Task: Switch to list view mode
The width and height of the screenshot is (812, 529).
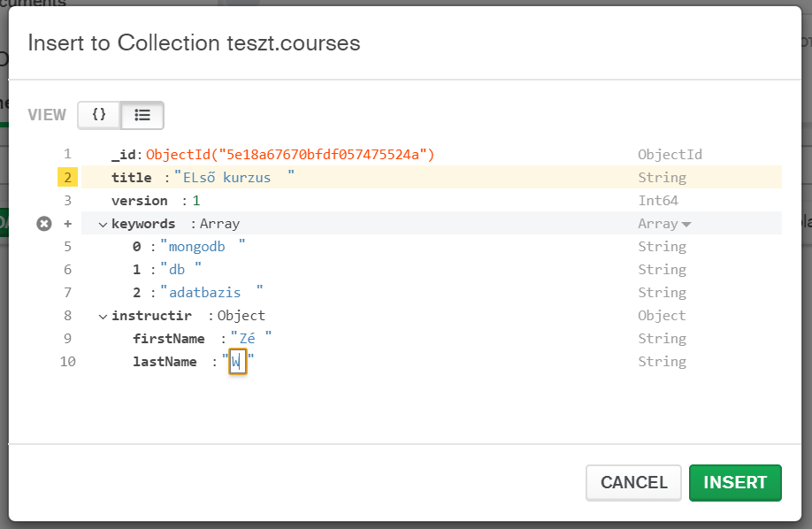Action: click(x=142, y=115)
